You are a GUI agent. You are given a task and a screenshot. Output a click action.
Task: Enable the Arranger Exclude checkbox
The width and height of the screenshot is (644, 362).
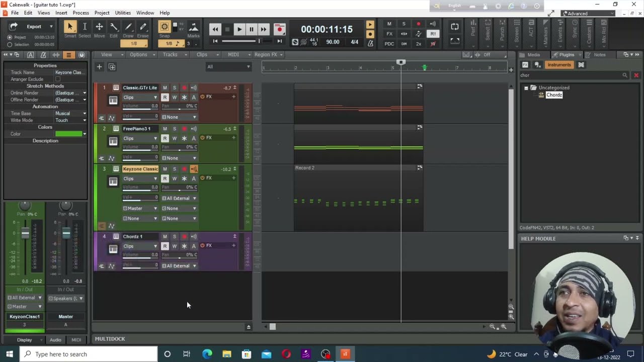coord(57,79)
